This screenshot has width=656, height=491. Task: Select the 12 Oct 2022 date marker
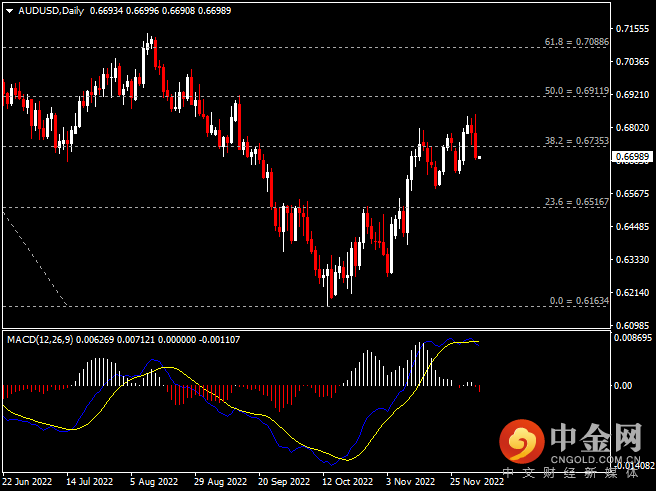pos(340,480)
